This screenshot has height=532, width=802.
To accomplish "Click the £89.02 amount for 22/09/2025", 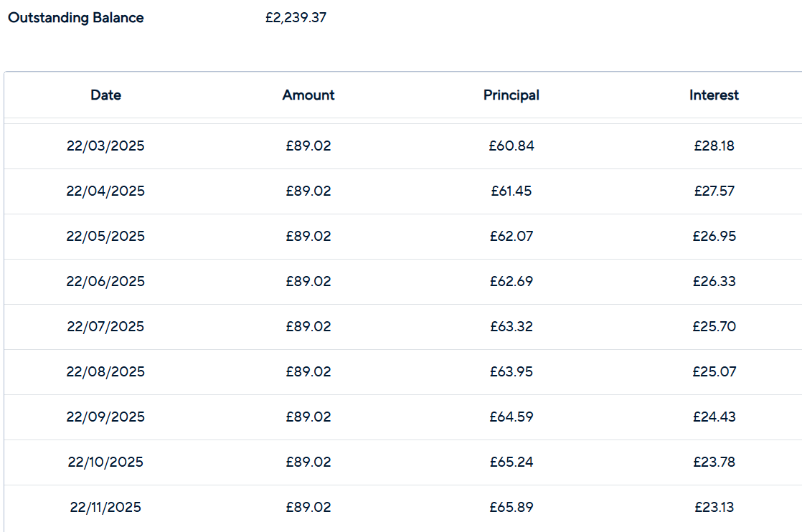I will tap(308, 417).
